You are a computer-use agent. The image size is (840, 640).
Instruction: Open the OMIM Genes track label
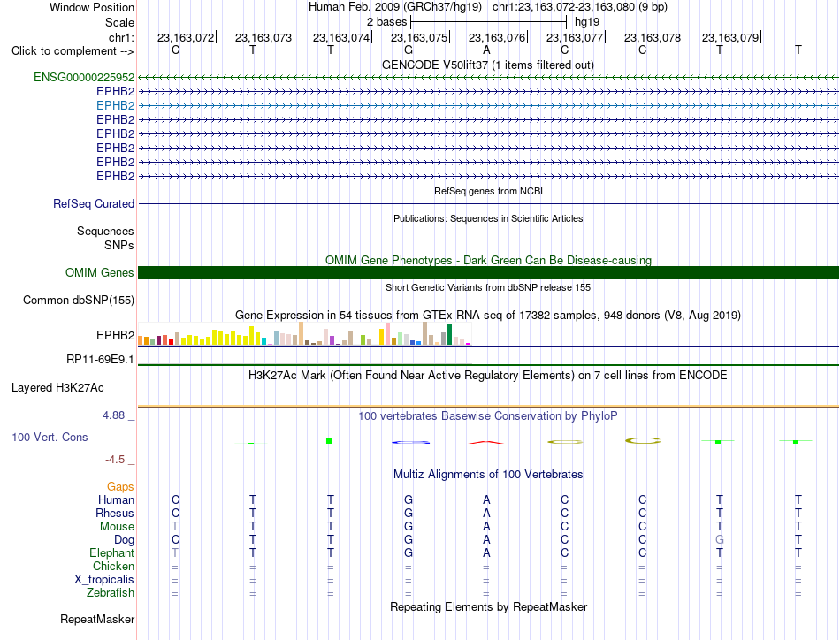[100, 272]
